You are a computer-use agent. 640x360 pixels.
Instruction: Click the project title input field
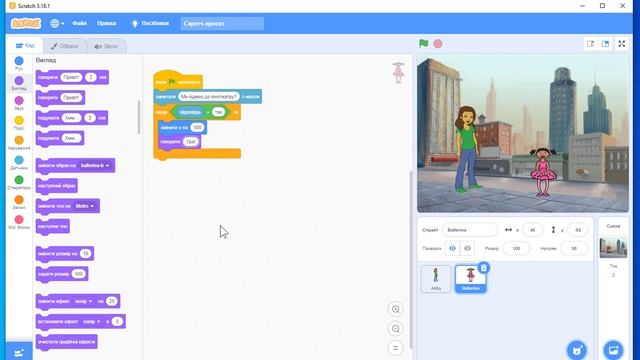[222, 23]
